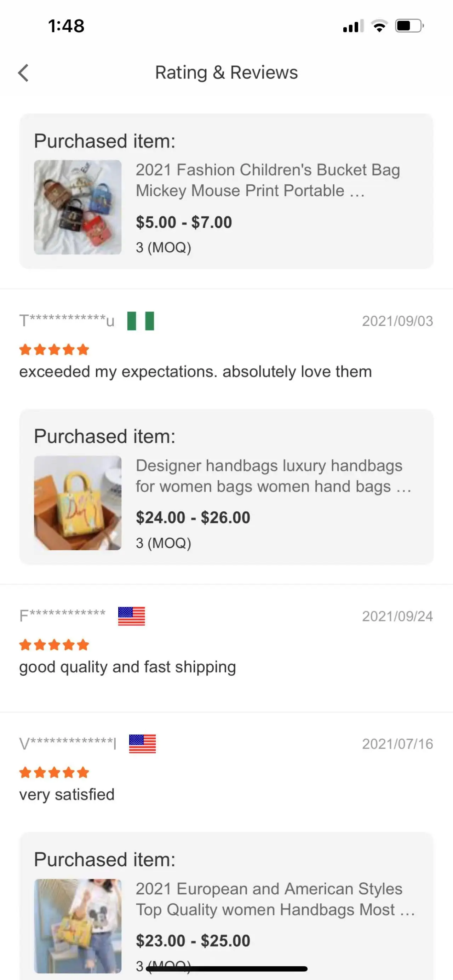Open the Designer handbags product thumbnail

click(x=78, y=503)
